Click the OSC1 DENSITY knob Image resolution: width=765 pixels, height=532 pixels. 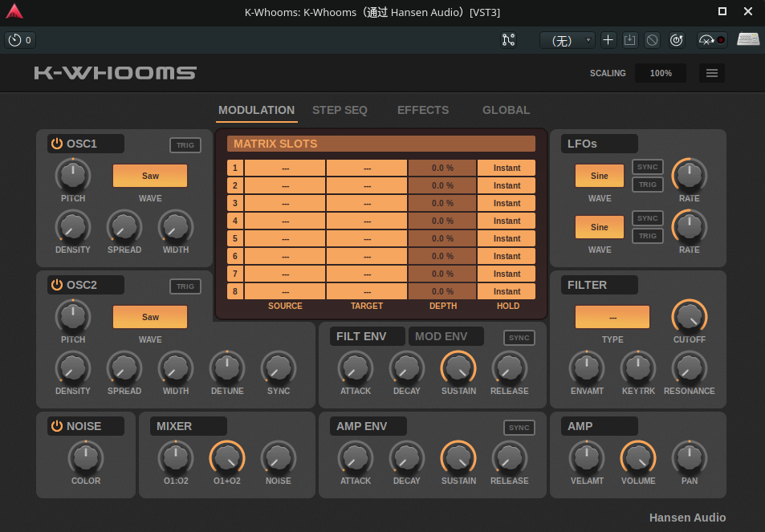pos(73,227)
